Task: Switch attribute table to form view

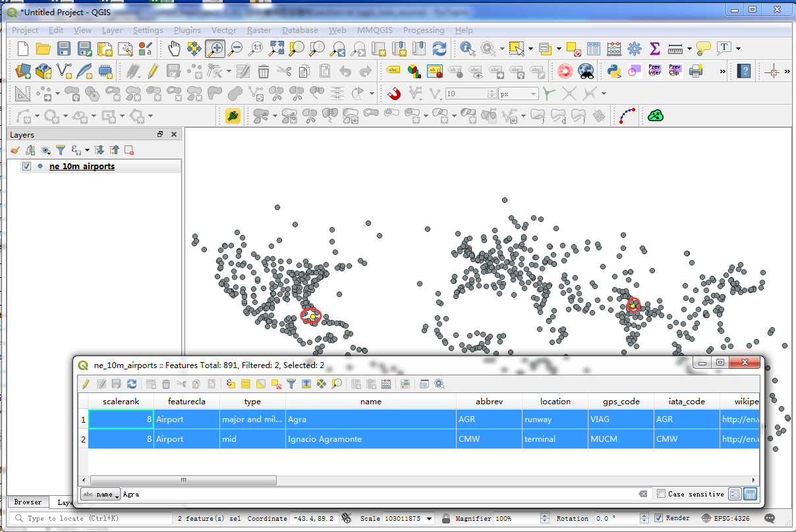Action: tap(735, 494)
